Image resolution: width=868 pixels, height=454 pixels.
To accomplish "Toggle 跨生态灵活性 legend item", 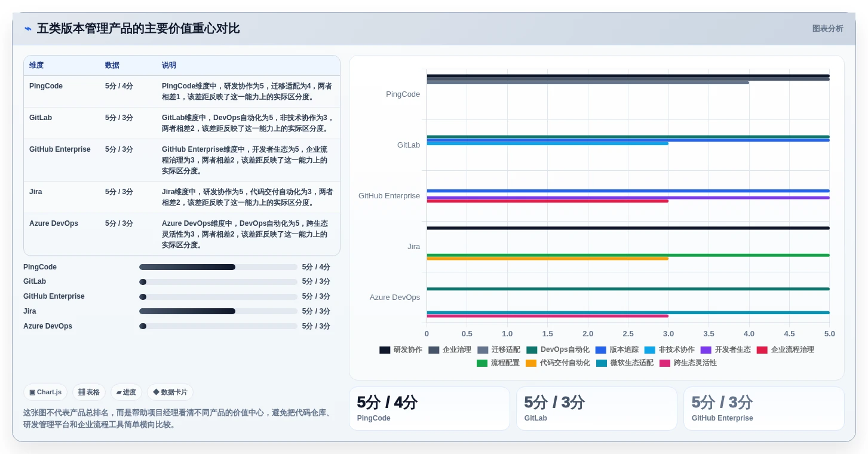I will click(688, 363).
